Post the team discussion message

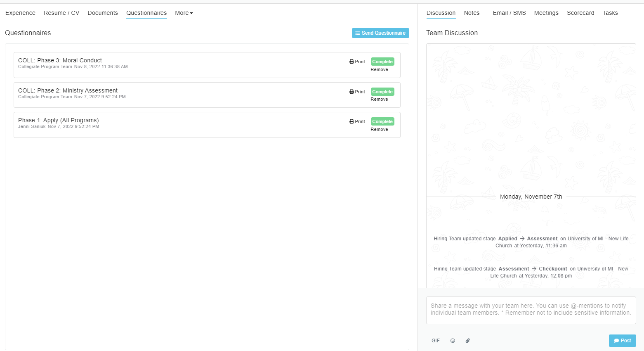[x=622, y=341]
